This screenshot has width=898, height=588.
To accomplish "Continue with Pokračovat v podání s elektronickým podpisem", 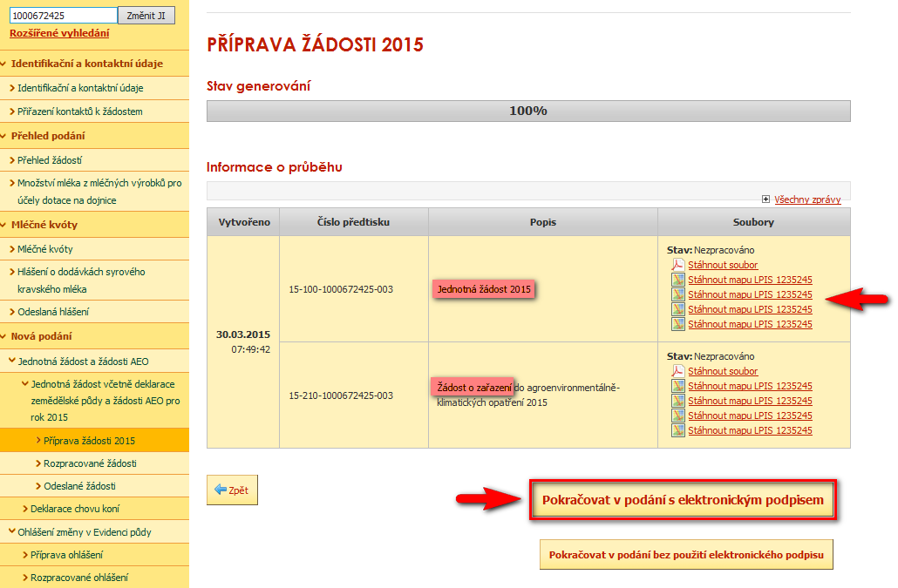I will coord(683,500).
